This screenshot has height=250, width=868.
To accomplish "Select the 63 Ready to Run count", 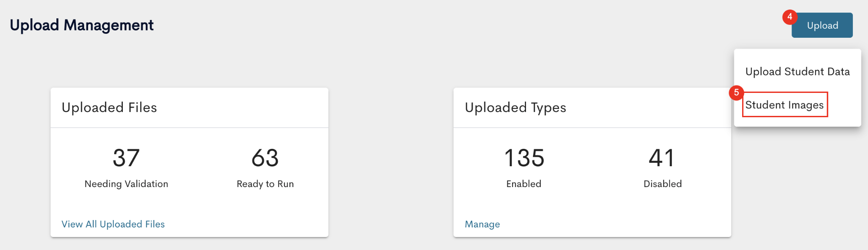I will pos(265,168).
